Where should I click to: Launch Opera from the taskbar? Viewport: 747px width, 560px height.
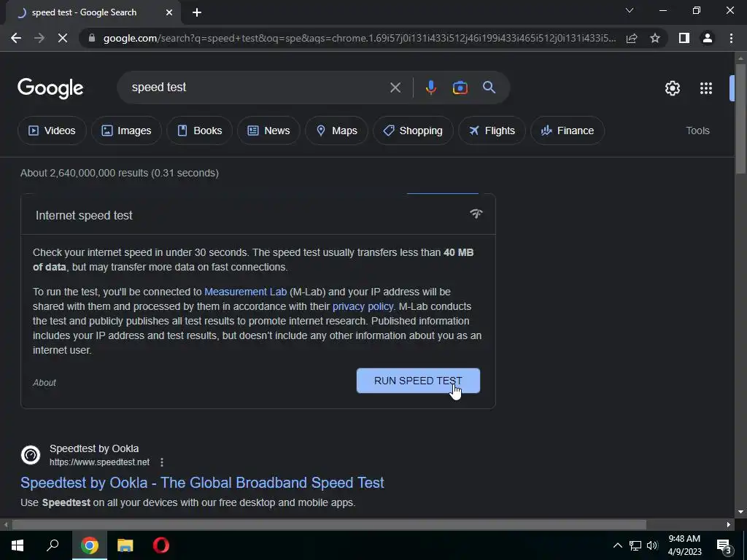tap(161, 545)
